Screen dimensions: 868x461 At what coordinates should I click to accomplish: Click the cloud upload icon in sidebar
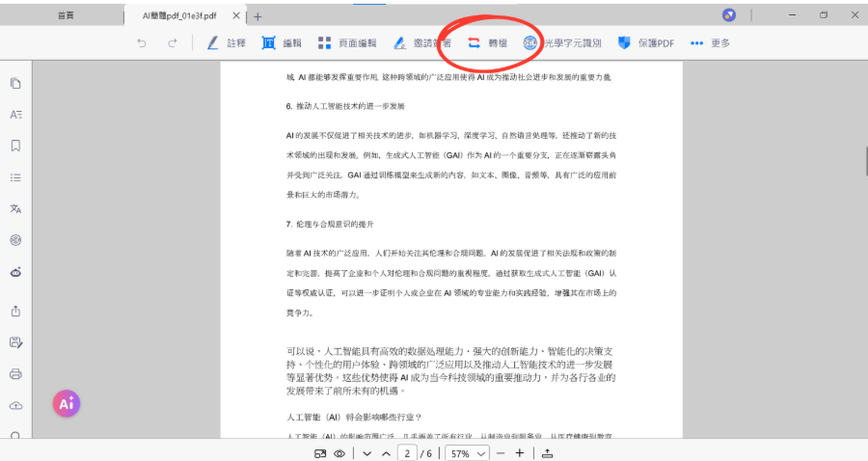[x=15, y=406]
